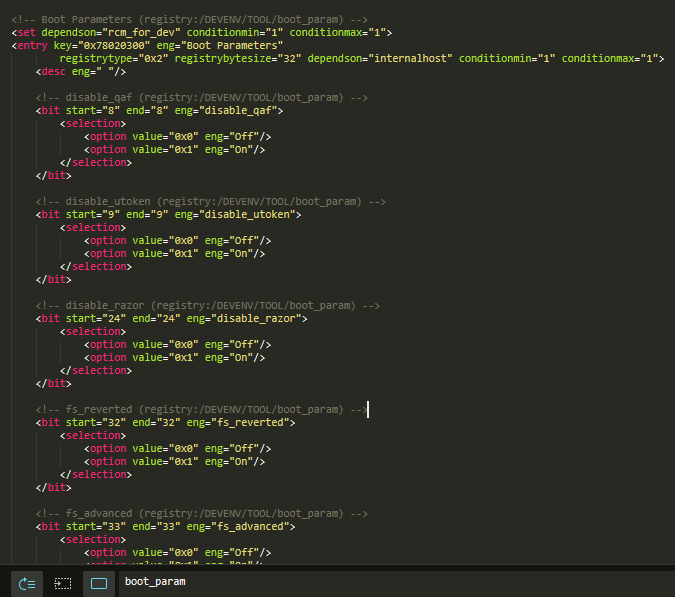Toggle the In Selection search icon
The width and height of the screenshot is (675, 597).
click(x=63, y=583)
